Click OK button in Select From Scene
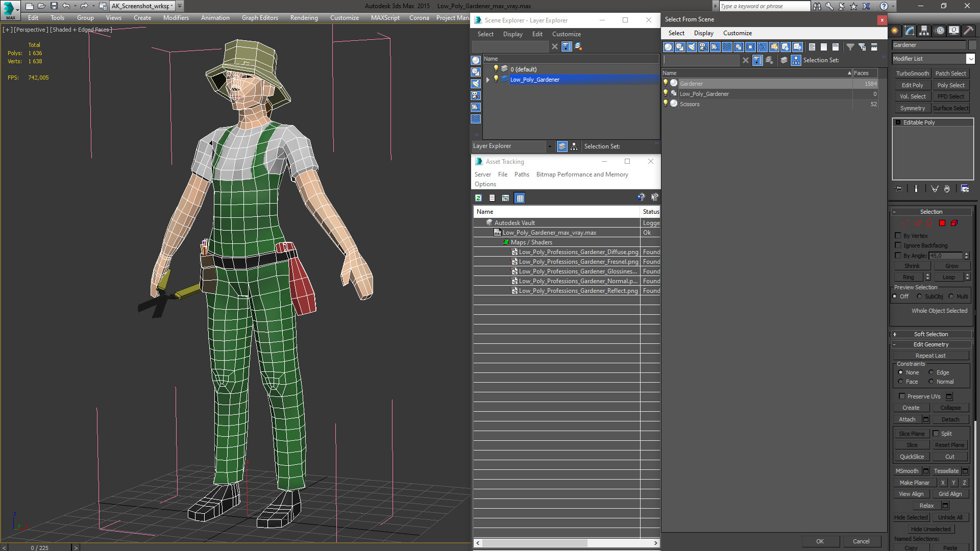The image size is (980, 551). click(820, 541)
